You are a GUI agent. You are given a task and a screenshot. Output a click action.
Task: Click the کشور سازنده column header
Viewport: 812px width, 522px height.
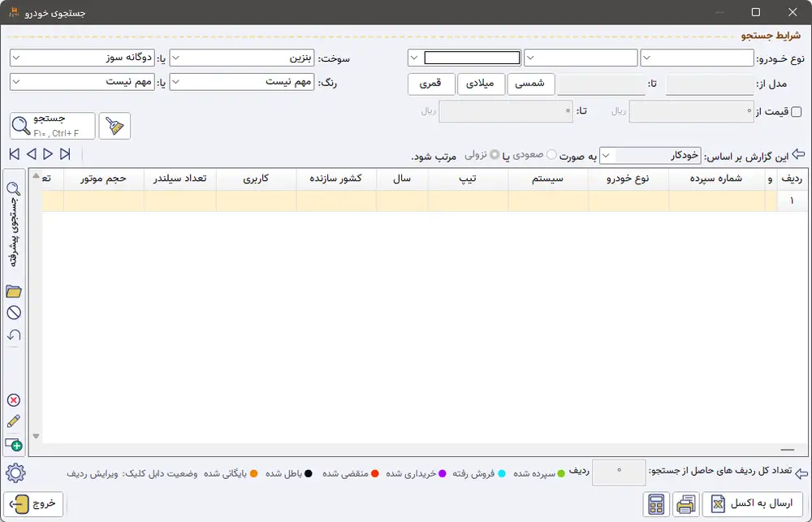tap(336, 179)
